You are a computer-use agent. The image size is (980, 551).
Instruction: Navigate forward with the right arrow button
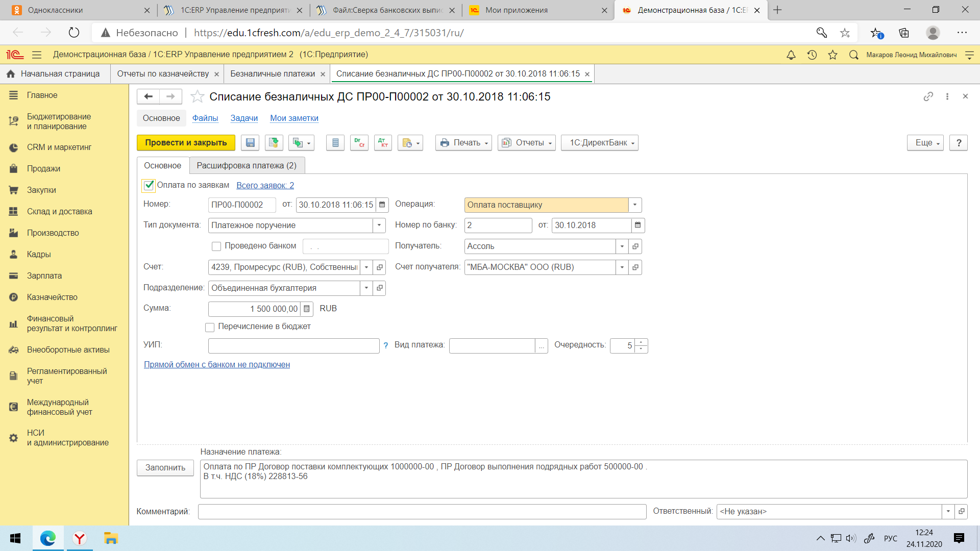coord(171,96)
